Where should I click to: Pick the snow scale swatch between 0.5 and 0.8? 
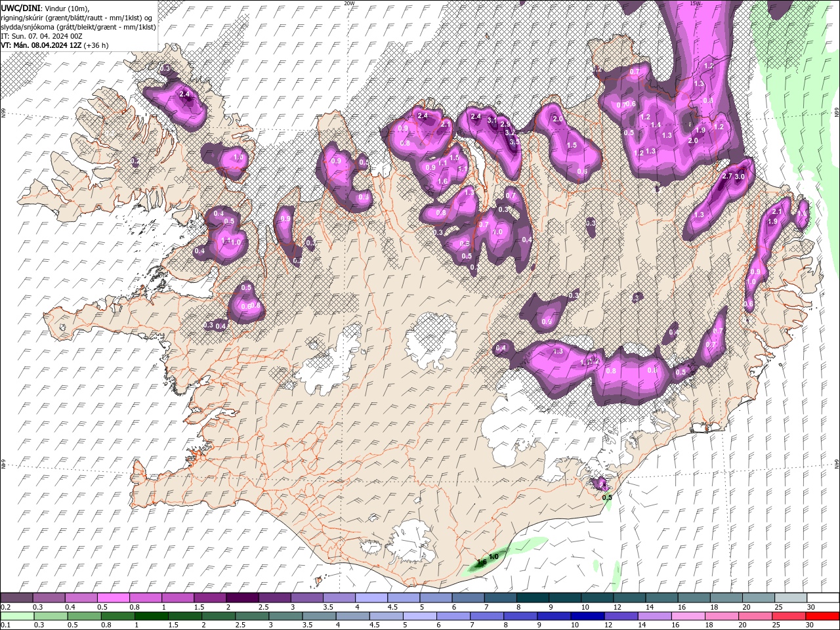(x=113, y=598)
